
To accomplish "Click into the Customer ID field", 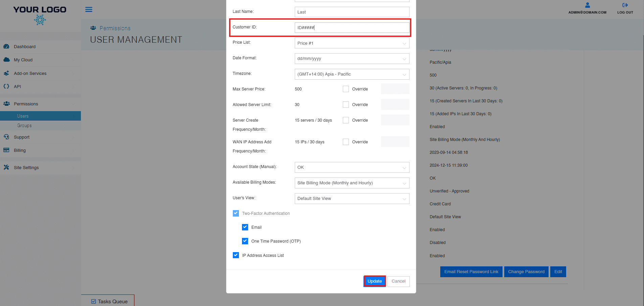I will click(x=352, y=28).
